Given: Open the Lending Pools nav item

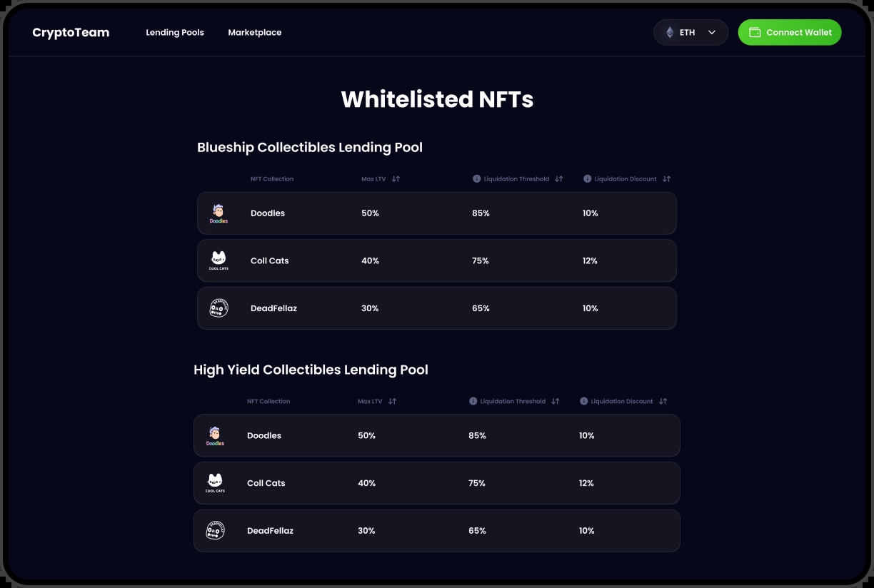Looking at the screenshot, I should (175, 33).
